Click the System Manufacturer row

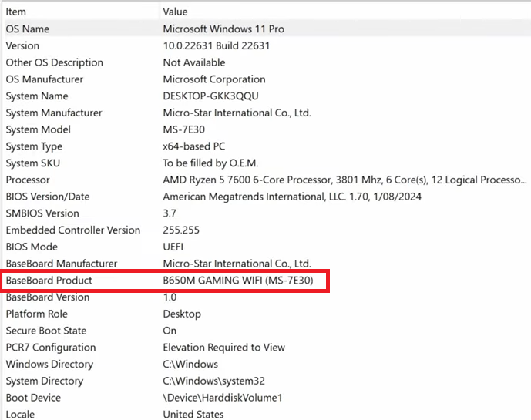coord(54,113)
